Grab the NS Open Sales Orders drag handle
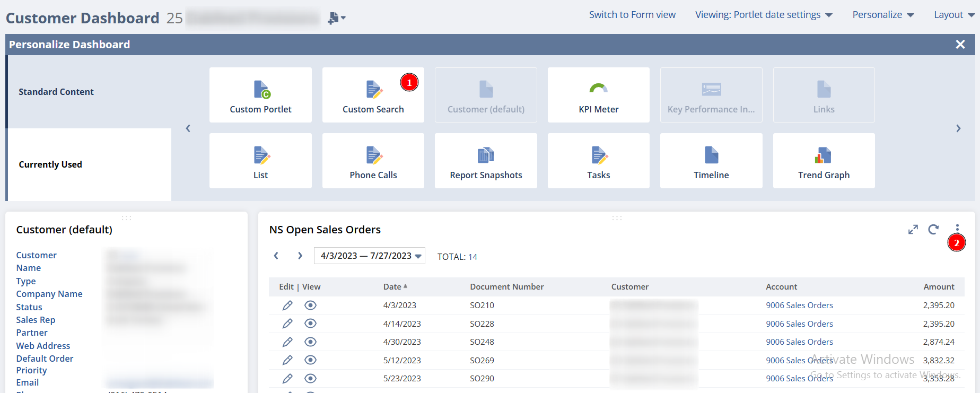980x393 pixels. pyautogui.click(x=617, y=217)
